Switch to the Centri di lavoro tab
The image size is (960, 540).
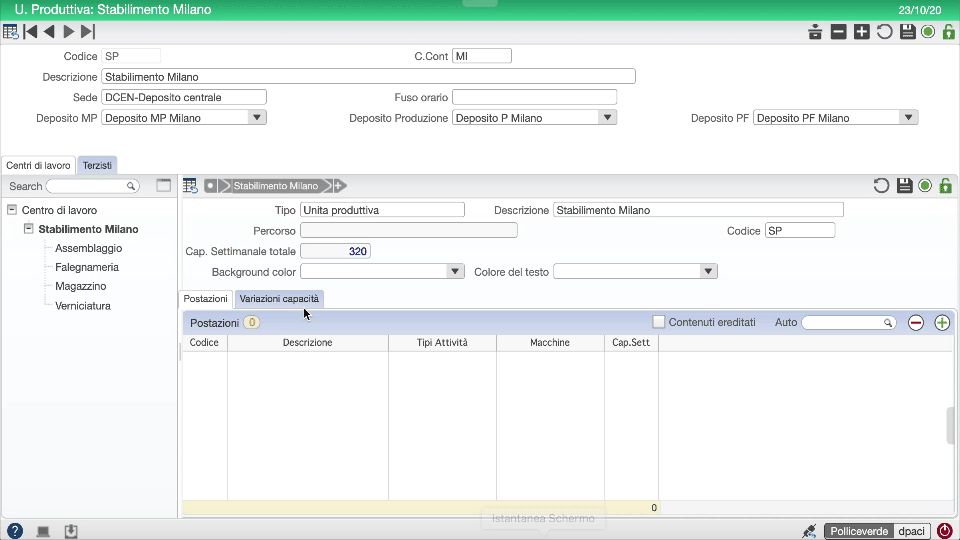38,165
